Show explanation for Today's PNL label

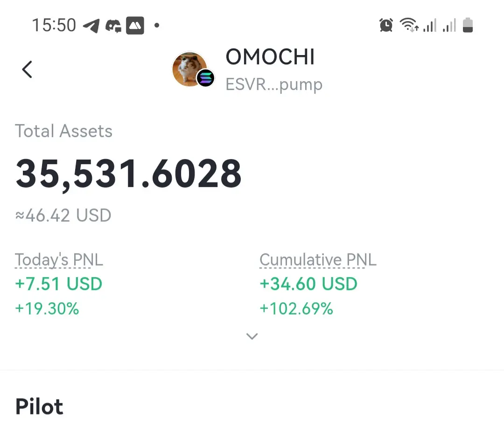59,260
